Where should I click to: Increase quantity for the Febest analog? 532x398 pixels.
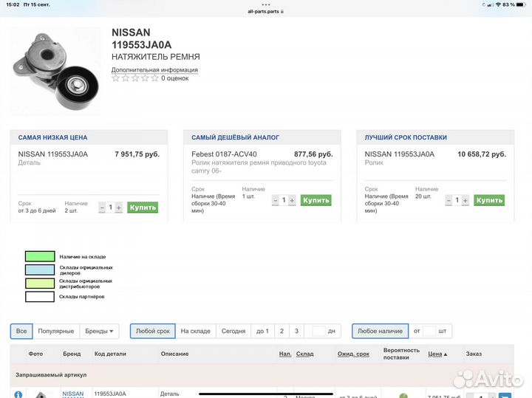point(292,200)
